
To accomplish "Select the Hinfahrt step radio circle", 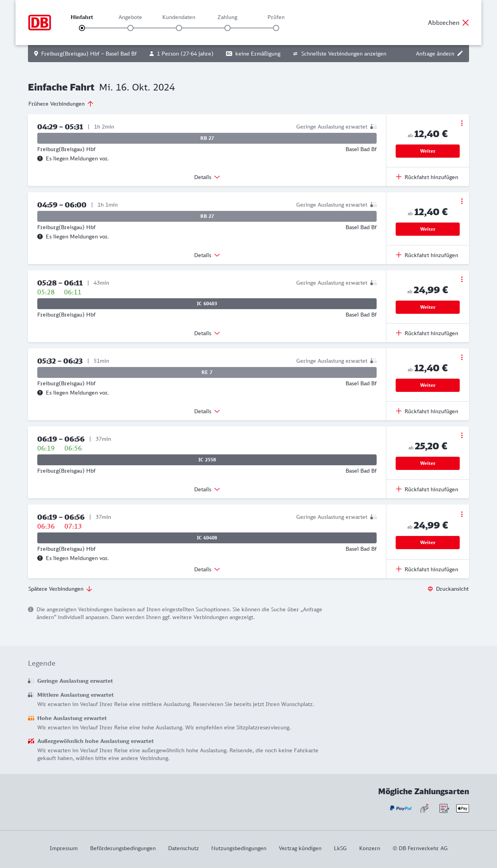I will point(82,28).
